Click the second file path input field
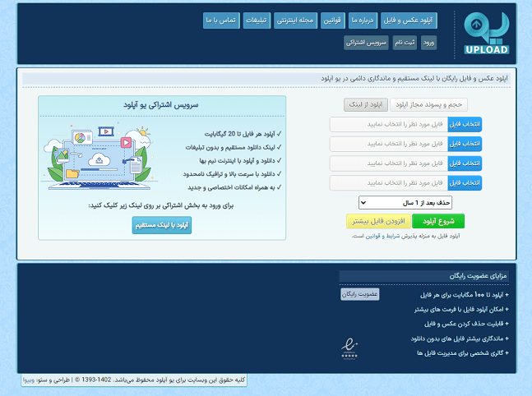 (389, 144)
